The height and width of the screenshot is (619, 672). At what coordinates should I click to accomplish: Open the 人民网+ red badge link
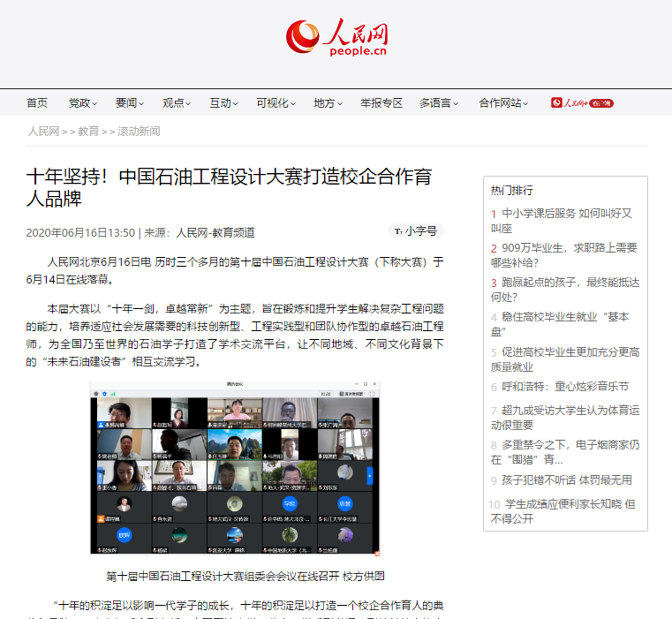pos(582,103)
